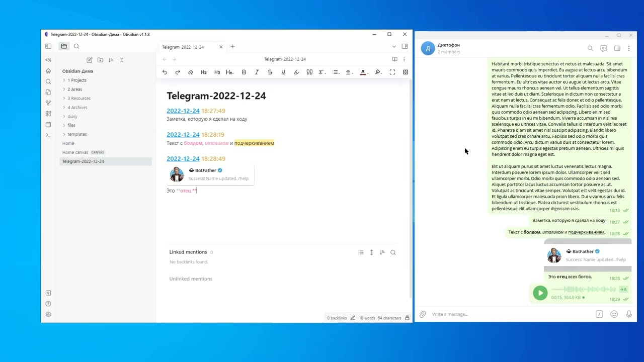Create a new note in file explorer
The image size is (644, 362).
pos(90,60)
